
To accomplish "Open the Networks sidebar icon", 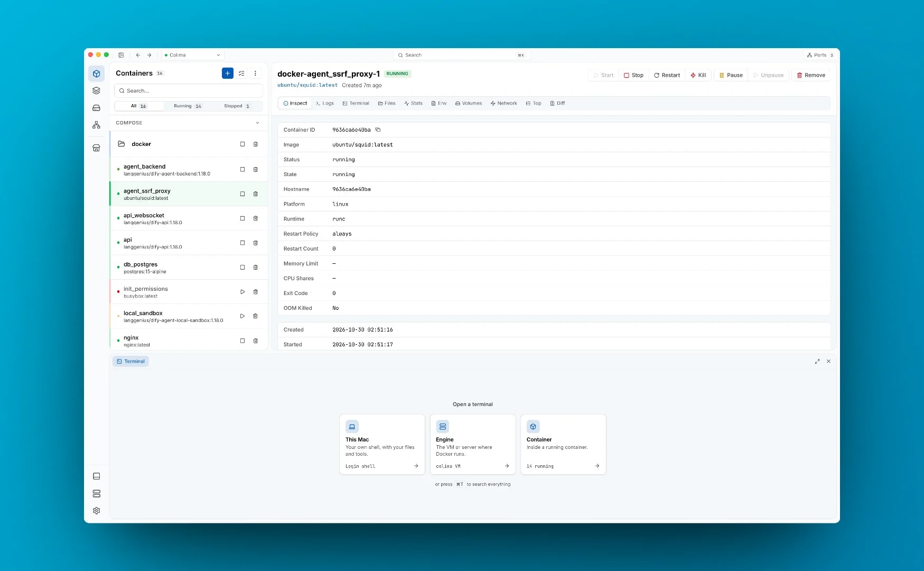I will [96, 125].
